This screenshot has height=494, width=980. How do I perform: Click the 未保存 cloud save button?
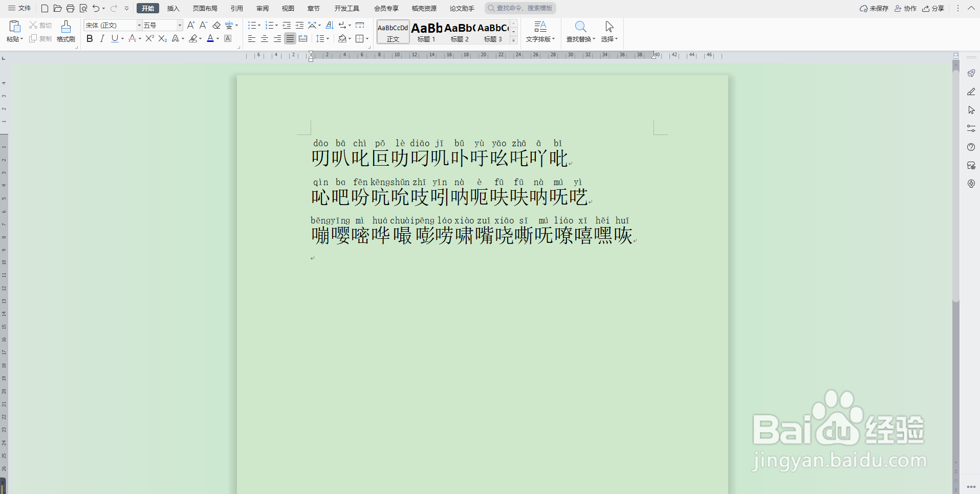point(874,8)
